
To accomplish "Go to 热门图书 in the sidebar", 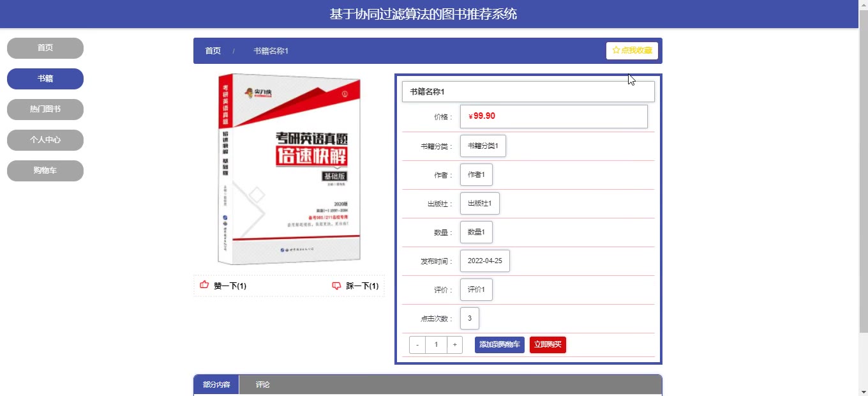I will click(45, 109).
